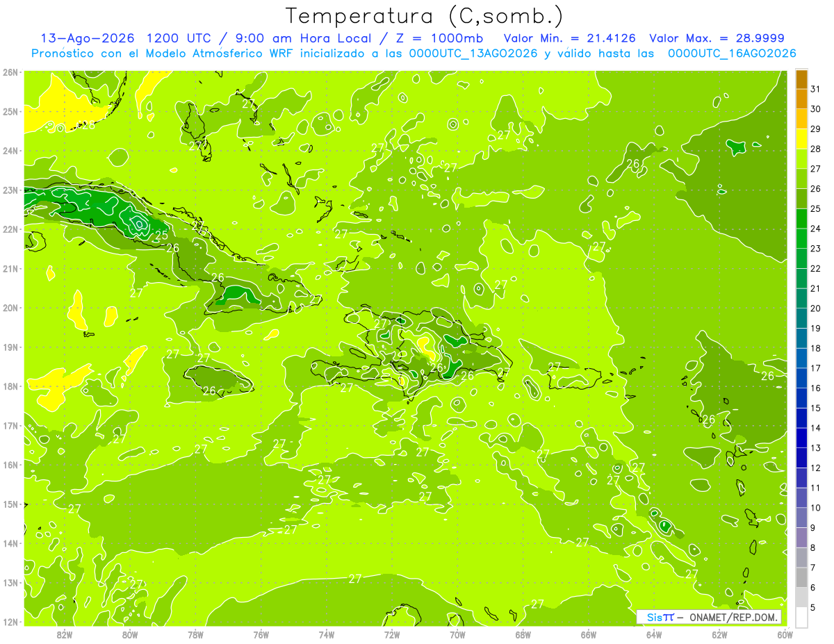This screenshot has width=834, height=644.
Task: Click the 'SisTT – ONAMET/REP.DOM.' credit box
Action: (x=709, y=617)
